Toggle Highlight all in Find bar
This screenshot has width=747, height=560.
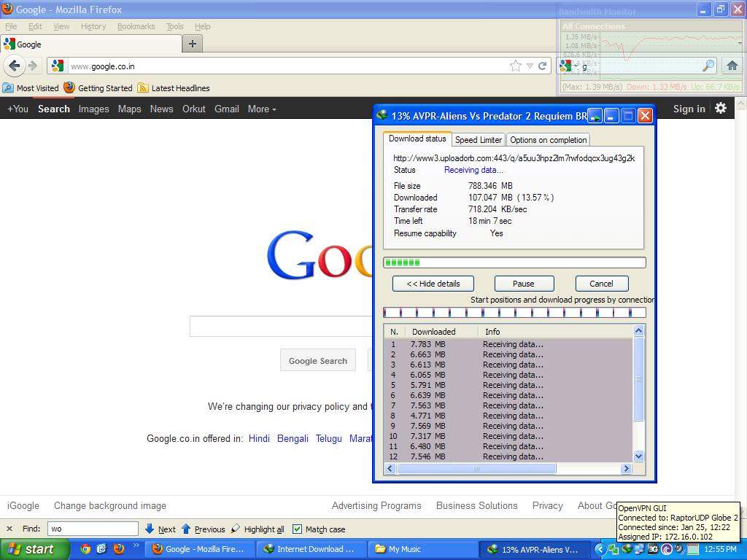(258, 529)
